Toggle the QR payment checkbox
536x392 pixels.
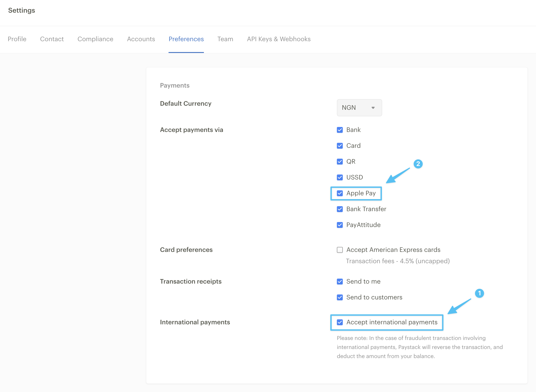coord(340,162)
